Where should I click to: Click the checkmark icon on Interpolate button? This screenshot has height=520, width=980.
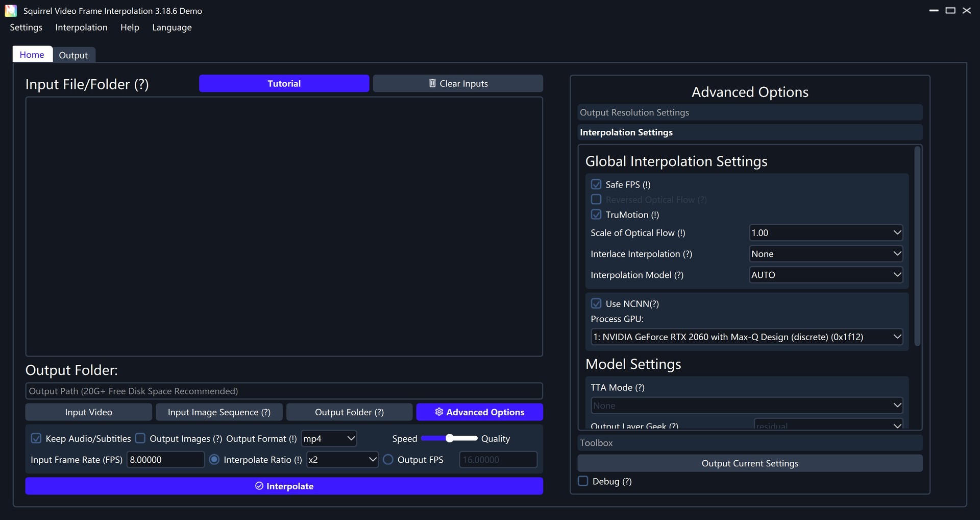coord(259,486)
